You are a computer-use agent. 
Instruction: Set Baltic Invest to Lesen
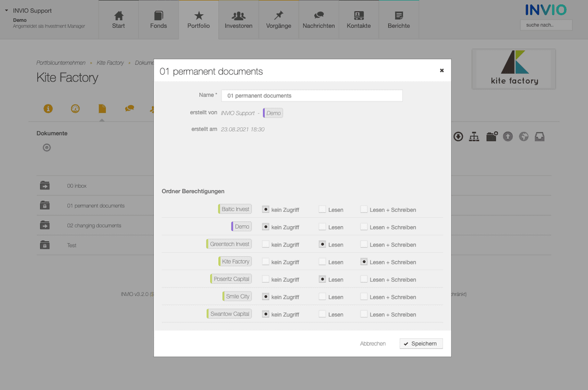point(323,209)
